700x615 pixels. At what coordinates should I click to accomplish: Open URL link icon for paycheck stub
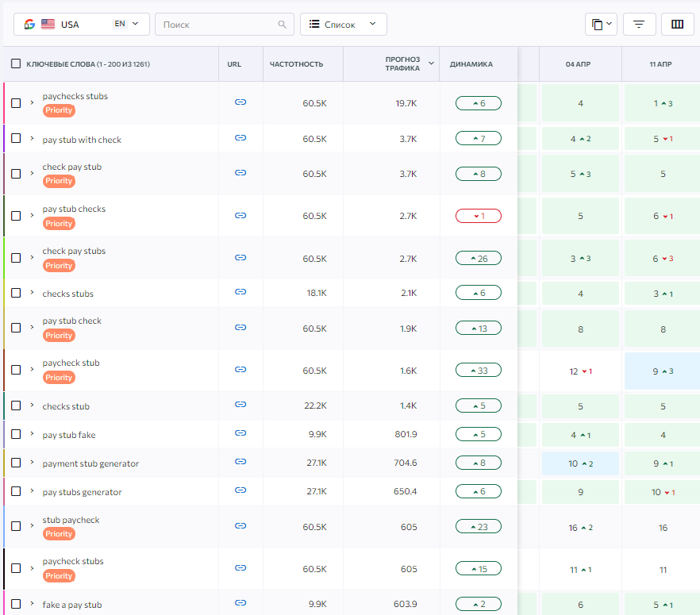click(x=240, y=370)
